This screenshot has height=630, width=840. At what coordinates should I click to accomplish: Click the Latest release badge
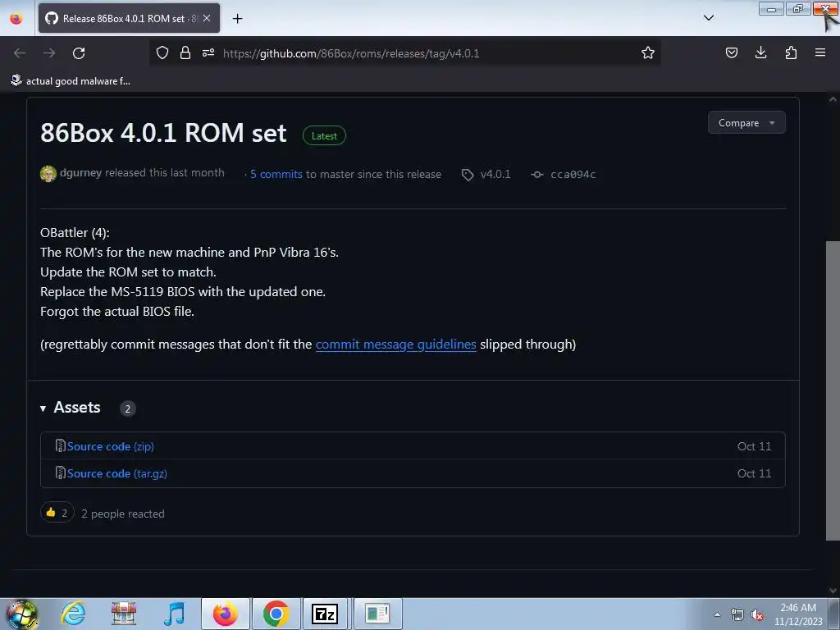point(324,135)
